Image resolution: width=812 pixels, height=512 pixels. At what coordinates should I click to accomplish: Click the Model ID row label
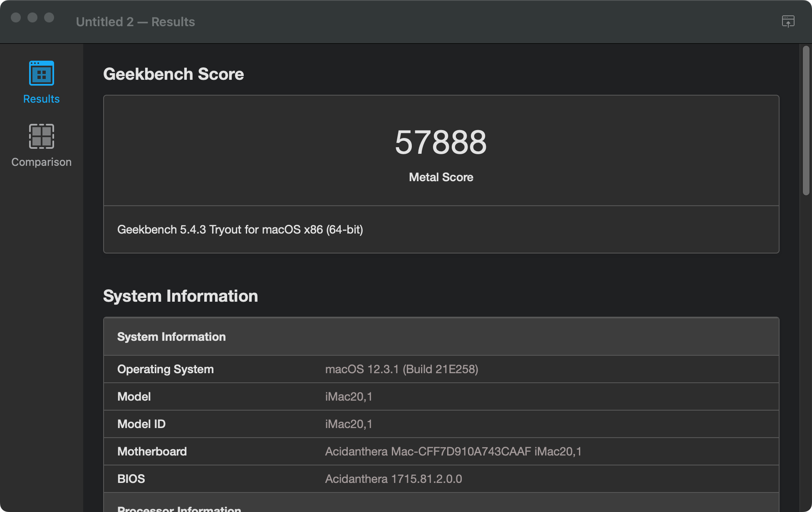(141, 424)
